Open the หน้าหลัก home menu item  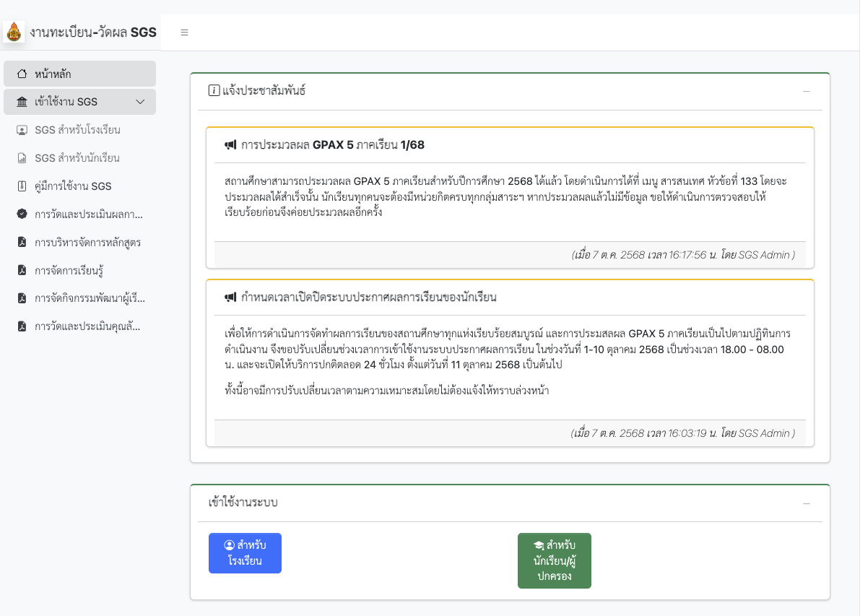[x=79, y=74]
